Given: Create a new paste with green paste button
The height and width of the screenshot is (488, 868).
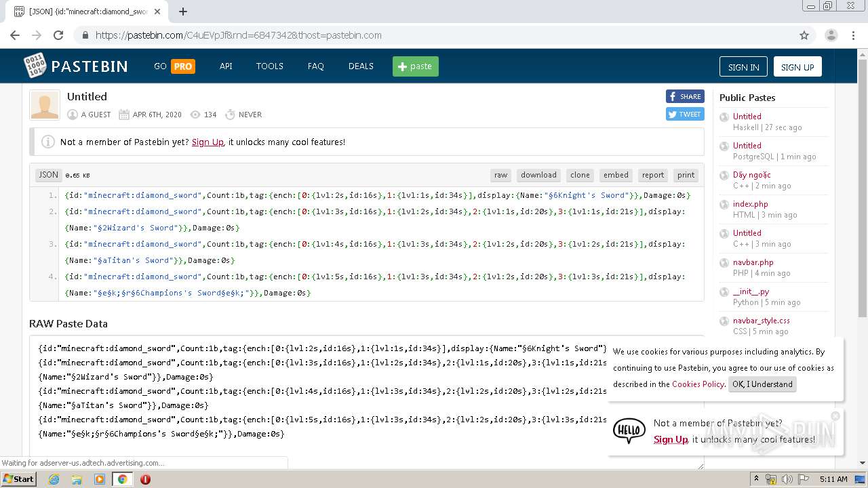Looking at the screenshot, I should [416, 66].
